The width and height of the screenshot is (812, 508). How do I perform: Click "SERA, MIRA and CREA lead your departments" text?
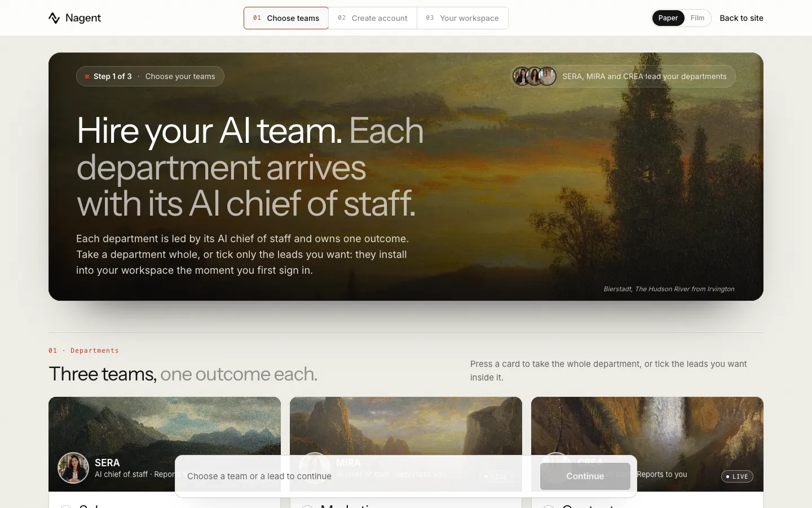645,76
